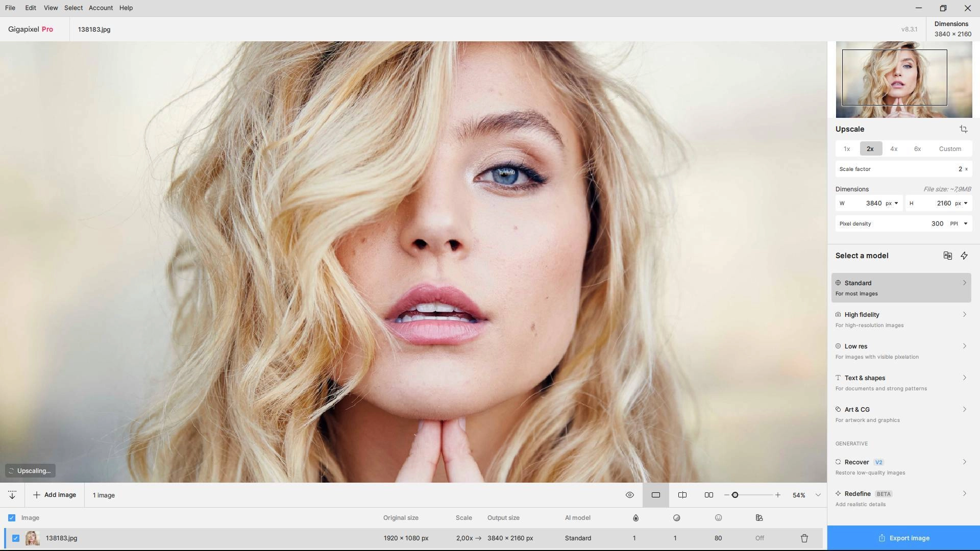Viewport: 980px width, 551px height.
Task: Choose the Recover generative model label
Action: pyautogui.click(x=856, y=462)
